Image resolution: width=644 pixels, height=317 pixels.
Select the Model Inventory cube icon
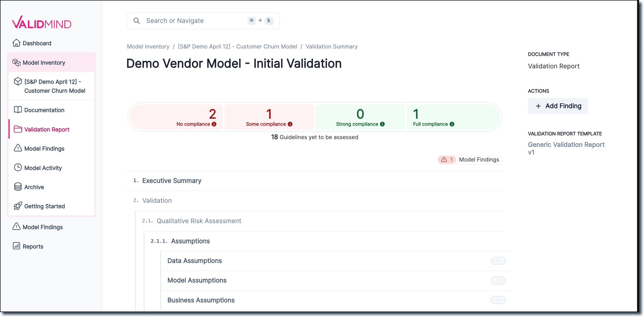[16, 62]
